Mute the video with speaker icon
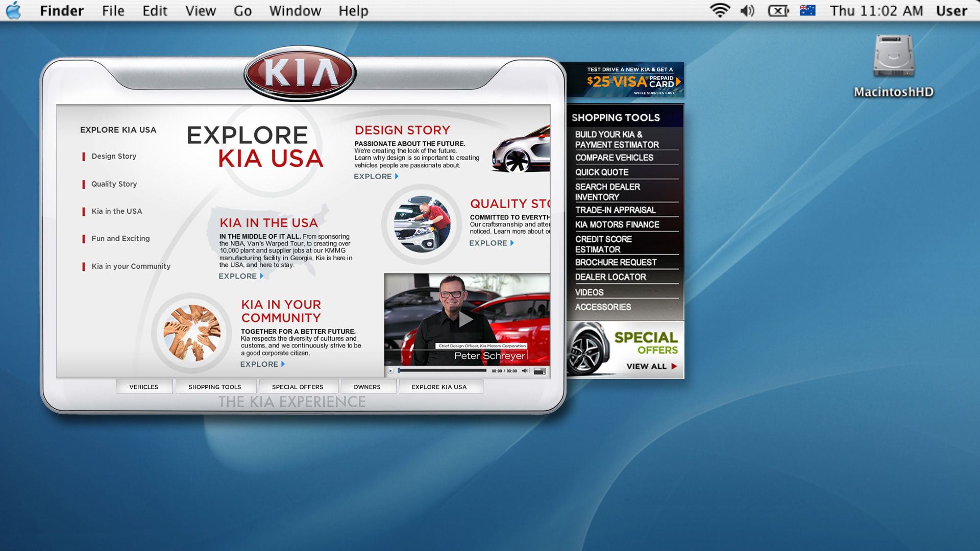The width and height of the screenshot is (980, 551). coord(526,371)
